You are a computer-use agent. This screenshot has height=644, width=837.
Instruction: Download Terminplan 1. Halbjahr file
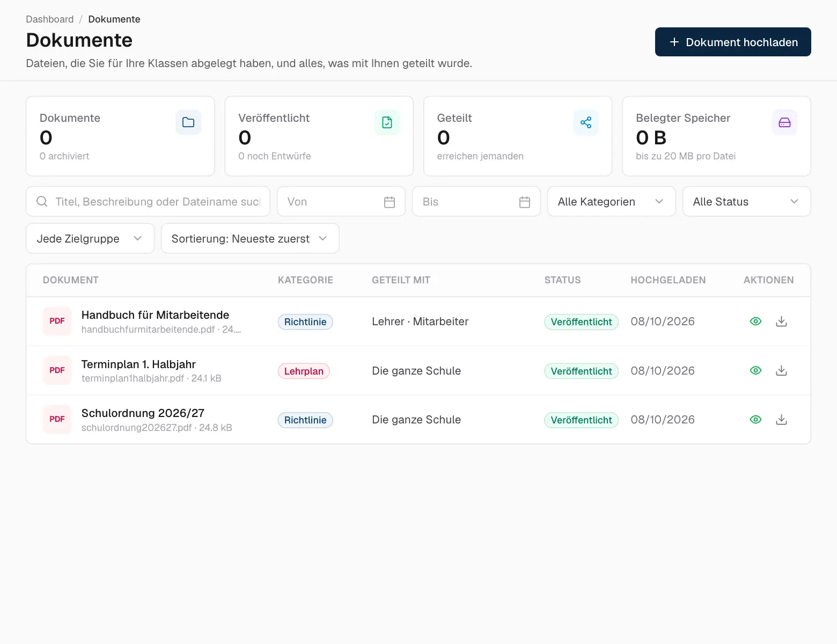pos(782,370)
